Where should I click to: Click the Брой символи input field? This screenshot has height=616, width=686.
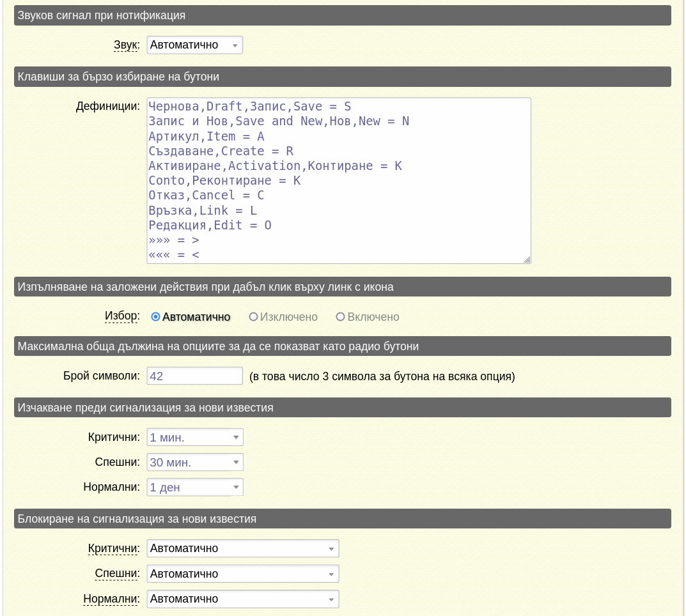tap(195, 376)
